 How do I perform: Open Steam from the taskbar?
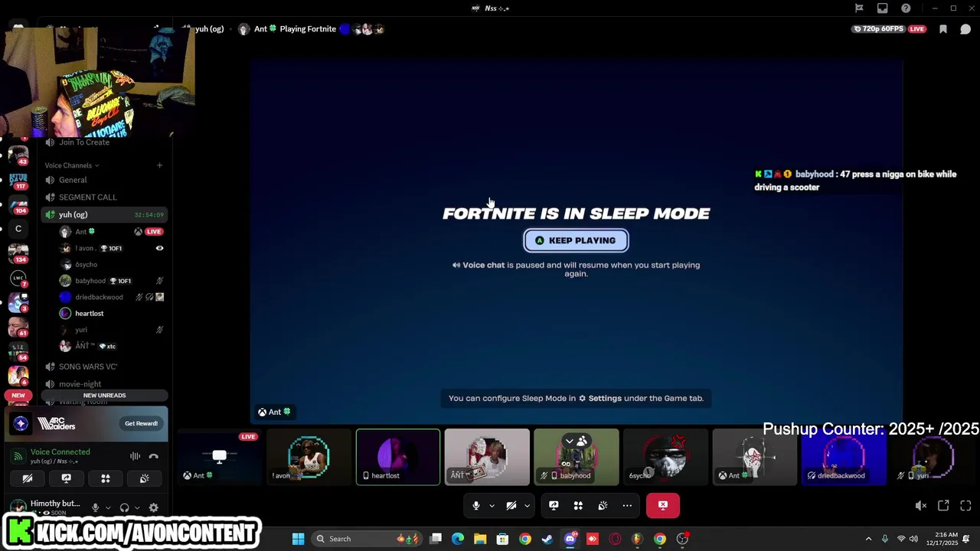click(547, 539)
